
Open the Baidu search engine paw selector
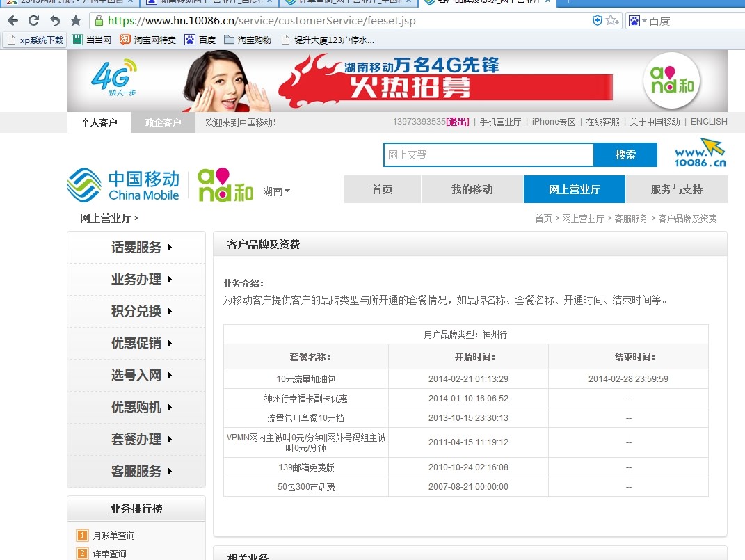pos(635,21)
